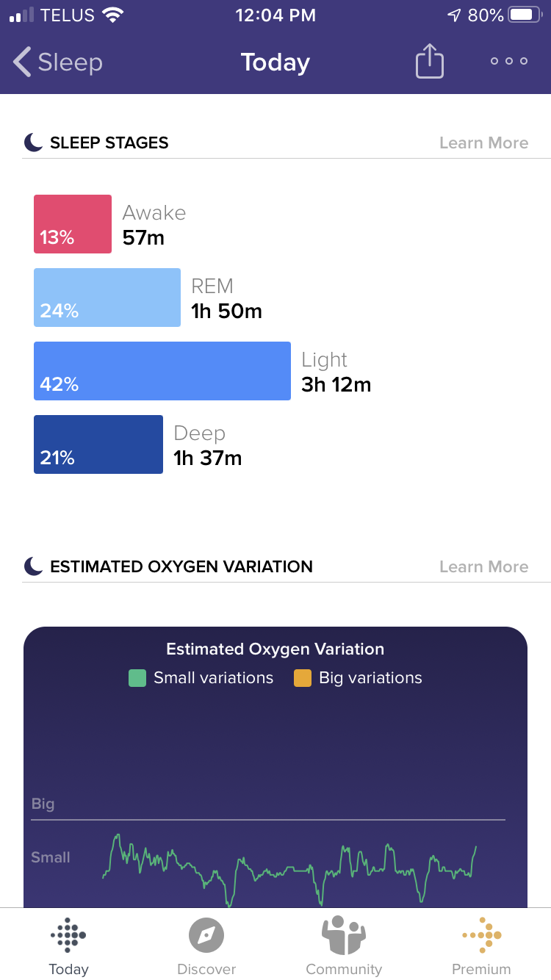Tap the green Small variations legend swatch
The image size is (551, 980).
[x=137, y=678]
